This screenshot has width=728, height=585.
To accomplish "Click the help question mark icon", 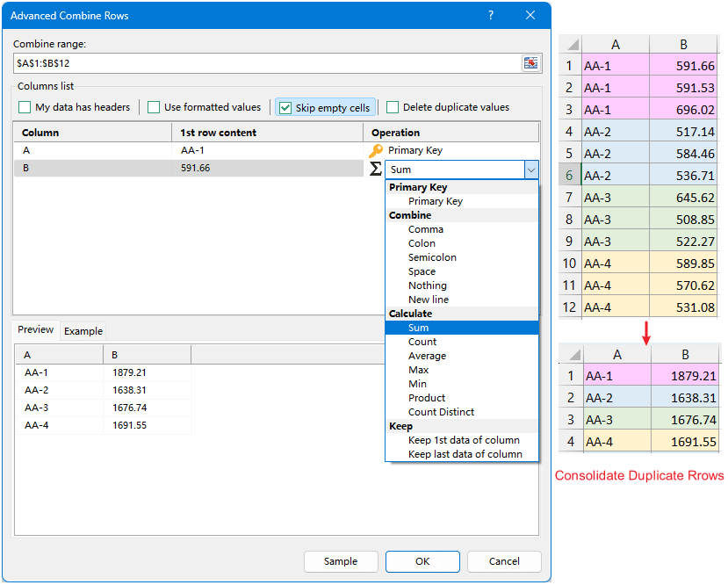I will click(491, 15).
